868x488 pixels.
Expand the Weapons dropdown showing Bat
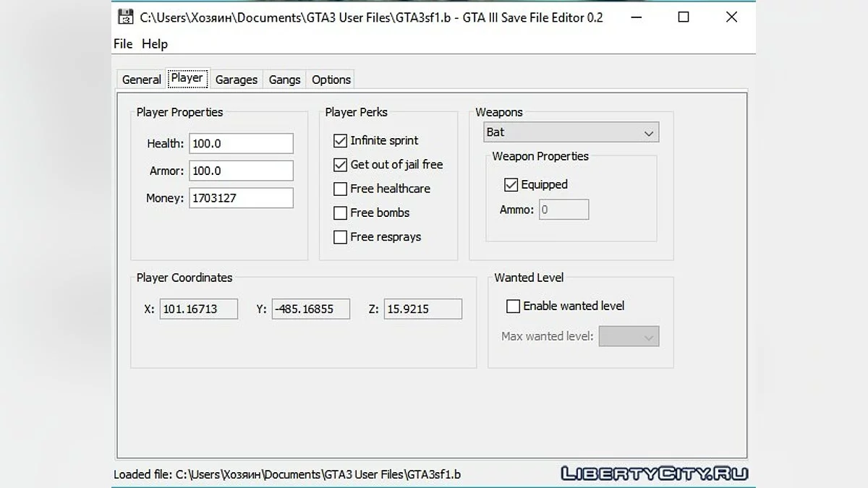pos(571,132)
